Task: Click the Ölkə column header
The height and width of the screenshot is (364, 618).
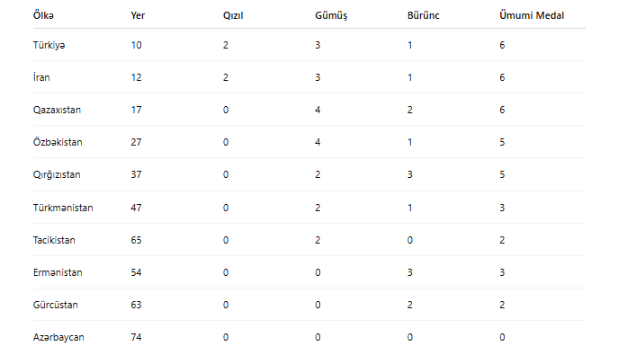Action: (43, 15)
